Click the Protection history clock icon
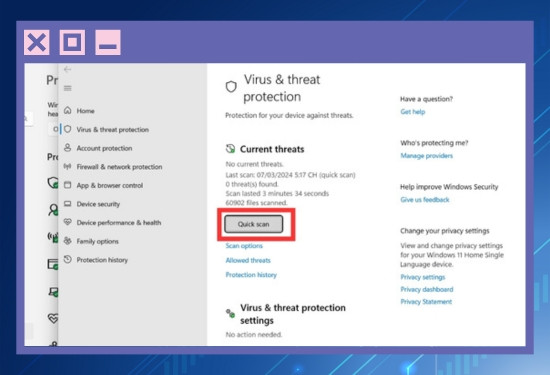The width and height of the screenshot is (550, 375). [x=68, y=259]
